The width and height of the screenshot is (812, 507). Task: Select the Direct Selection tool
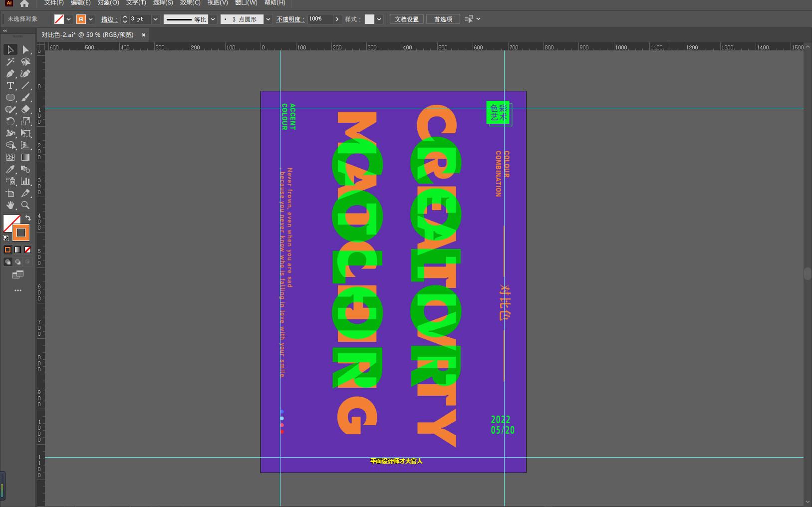(x=25, y=49)
